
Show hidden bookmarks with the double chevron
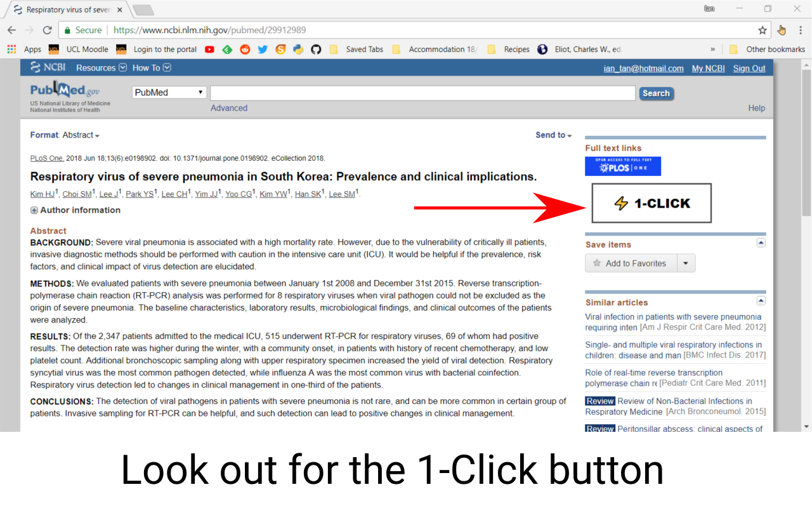(x=712, y=50)
